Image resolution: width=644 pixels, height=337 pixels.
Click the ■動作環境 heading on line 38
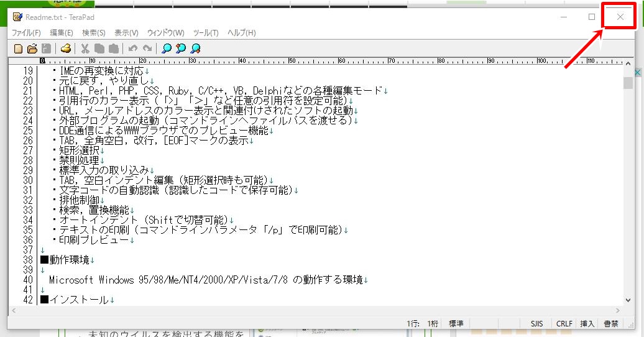tap(65, 260)
